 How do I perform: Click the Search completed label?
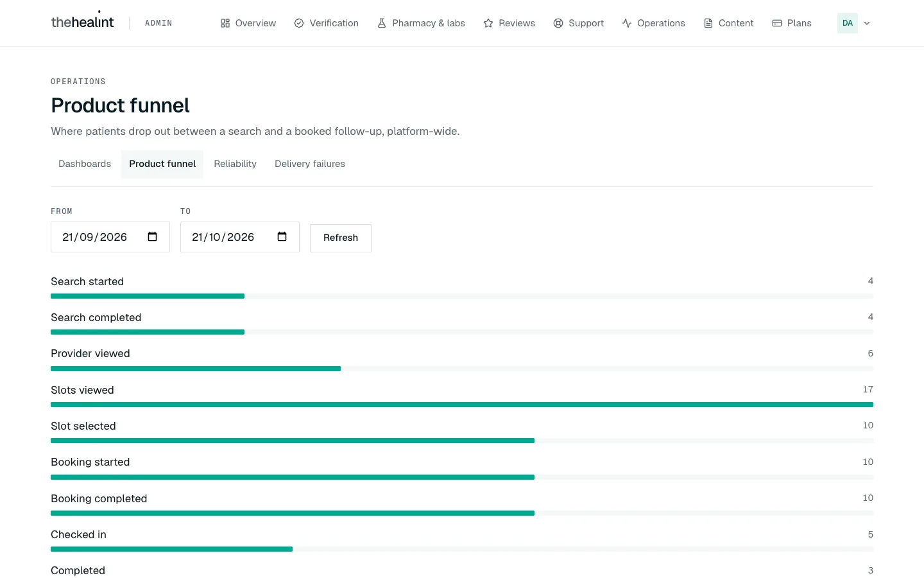tap(96, 317)
